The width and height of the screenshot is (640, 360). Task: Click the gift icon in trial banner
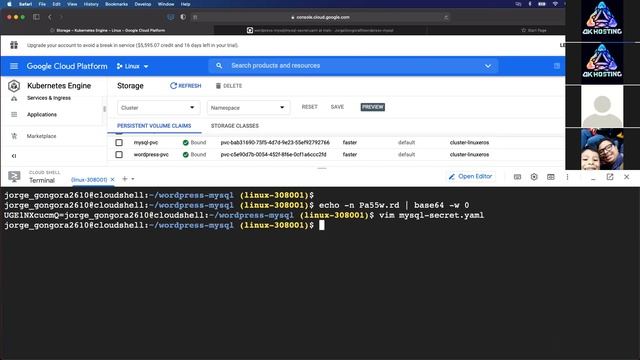pyautogui.click(x=14, y=45)
